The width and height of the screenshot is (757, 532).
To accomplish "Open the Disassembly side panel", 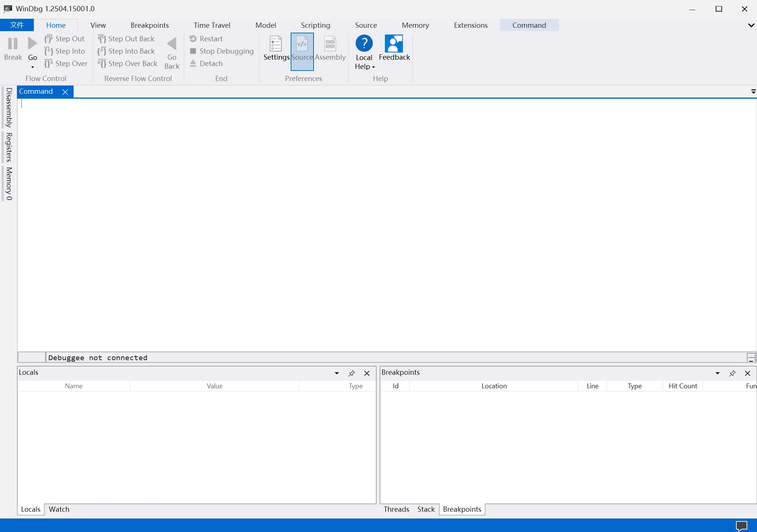I will click(x=9, y=107).
